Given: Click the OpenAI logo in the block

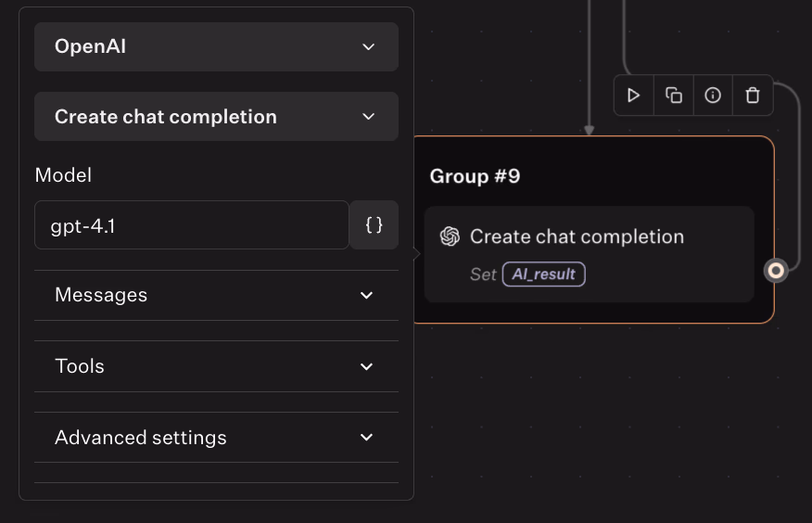Looking at the screenshot, I should [x=450, y=236].
